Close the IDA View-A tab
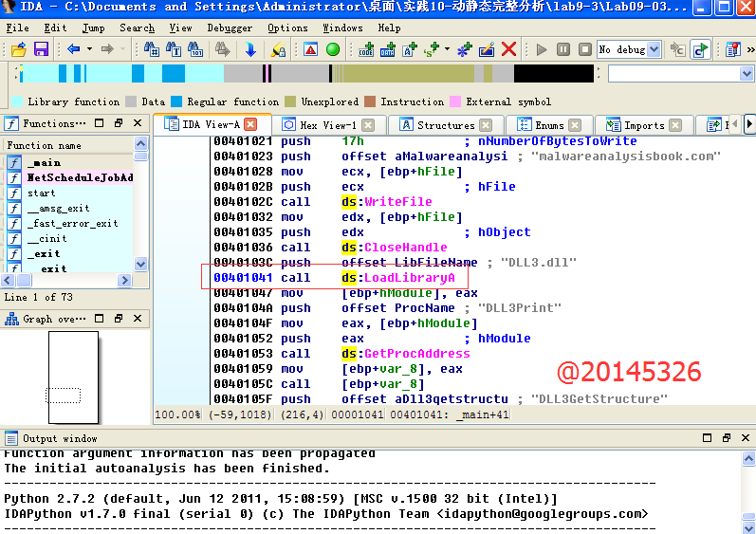The height and width of the screenshot is (534, 756). (x=251, y=124)
